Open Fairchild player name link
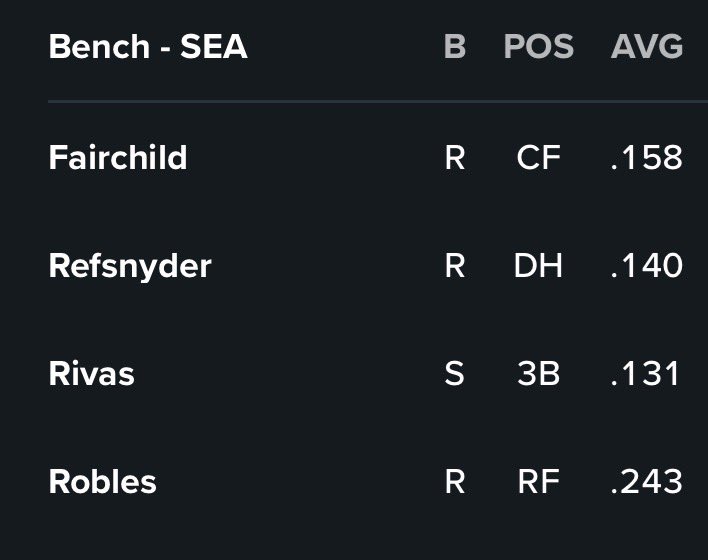Image resolution: width=708 pixels, height=560 pixels. point(118,157)
